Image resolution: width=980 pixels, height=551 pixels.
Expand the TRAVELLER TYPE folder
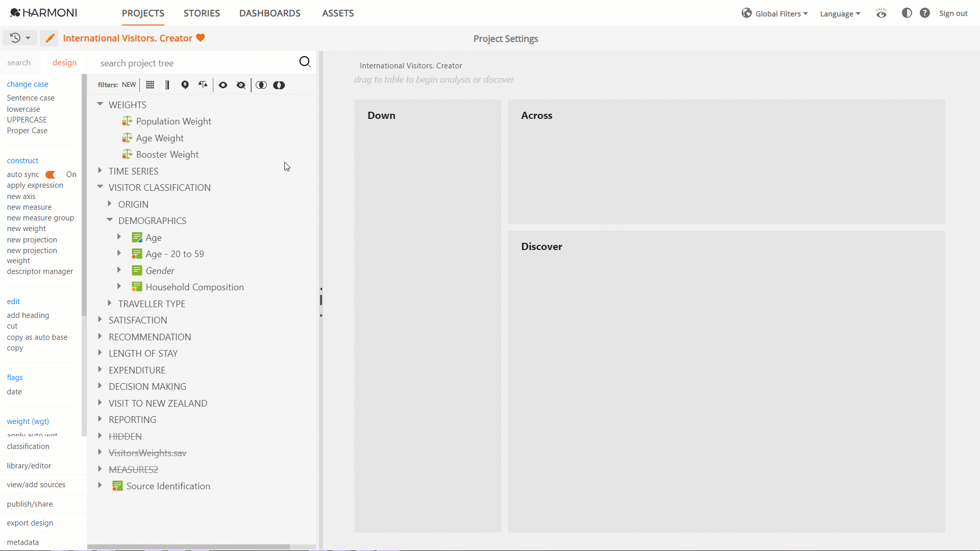click(x=110, y=303)
